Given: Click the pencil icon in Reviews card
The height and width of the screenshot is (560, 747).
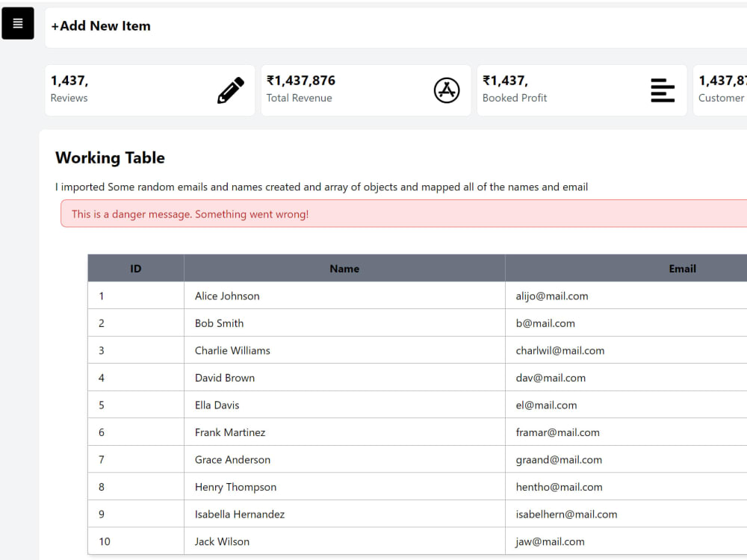Looking at the screenshot, I should [x=231, y=90].
